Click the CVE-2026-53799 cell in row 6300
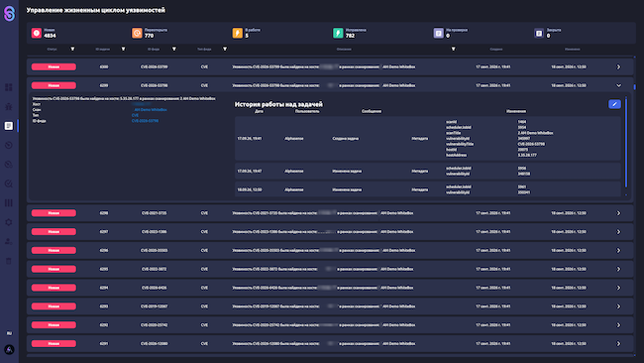This screenshot has width=644, height=363. point(154,66)
